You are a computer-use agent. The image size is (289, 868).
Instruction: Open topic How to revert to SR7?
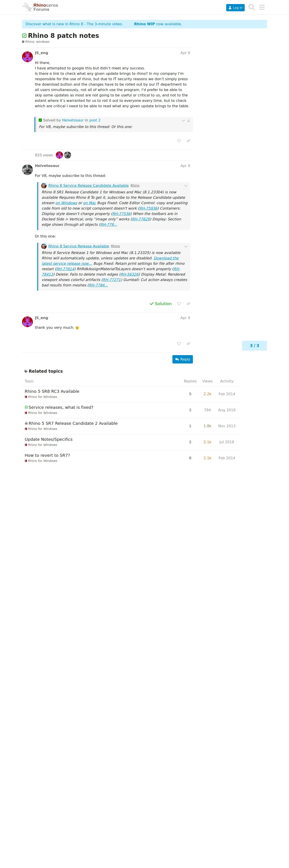pyautogui.click(x=47, y=455)
